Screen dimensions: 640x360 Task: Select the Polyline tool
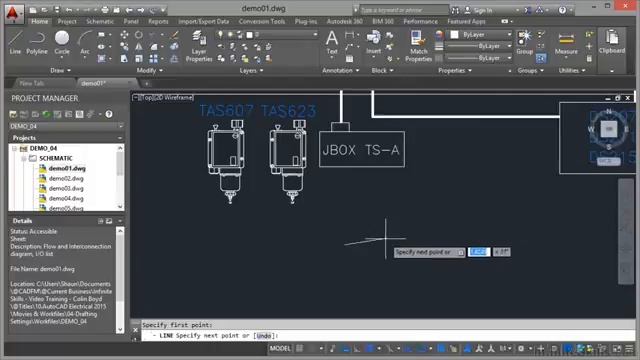click(x=37, y=42)
